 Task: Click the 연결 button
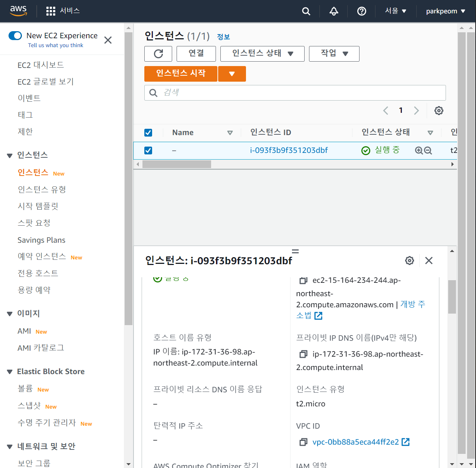point(196,54)
